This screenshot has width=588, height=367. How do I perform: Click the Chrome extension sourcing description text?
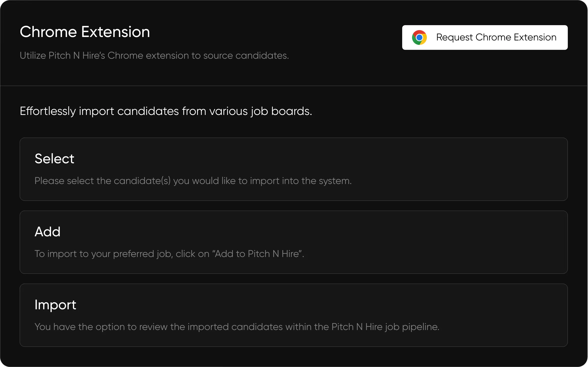pos(155,56)
